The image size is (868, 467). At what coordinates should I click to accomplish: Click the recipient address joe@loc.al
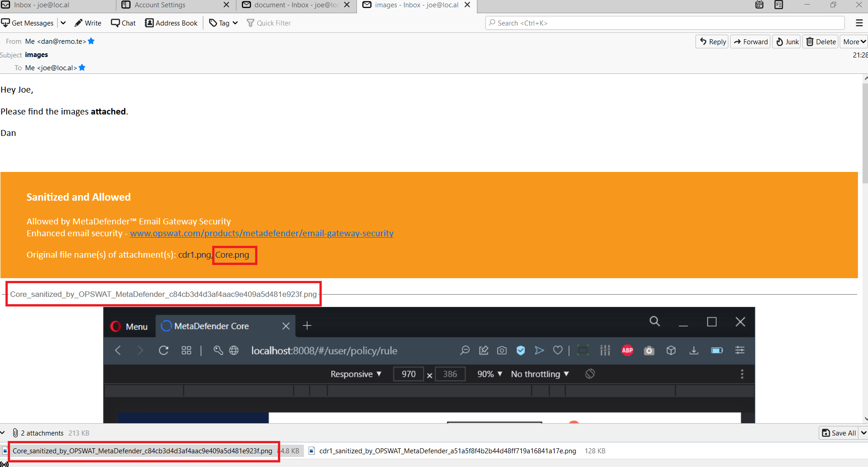pyautogui.click(x=51, y=67)
